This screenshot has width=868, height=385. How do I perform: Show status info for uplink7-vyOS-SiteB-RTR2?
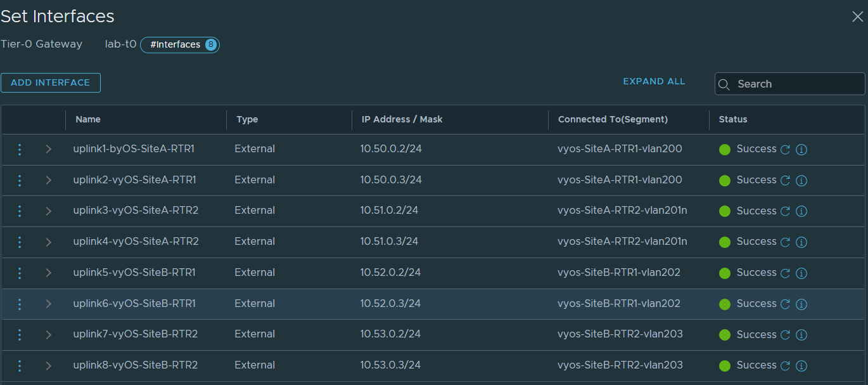coord(801,335)
